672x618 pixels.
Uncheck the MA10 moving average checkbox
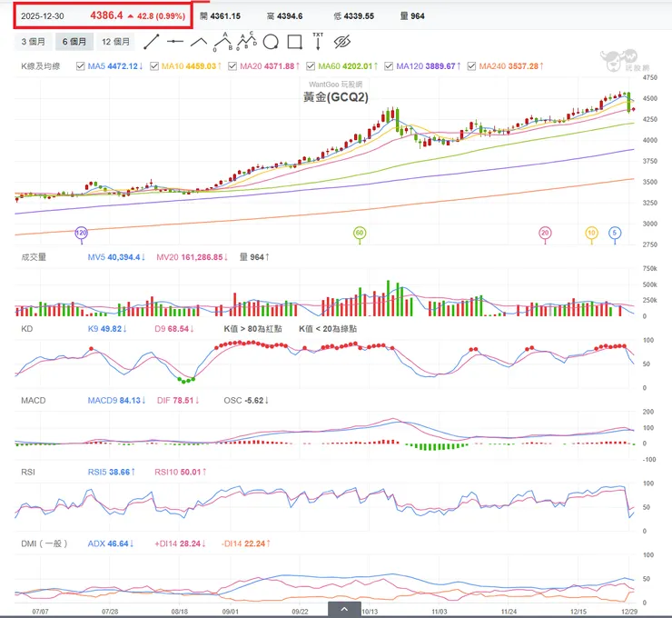click(154, 66)
